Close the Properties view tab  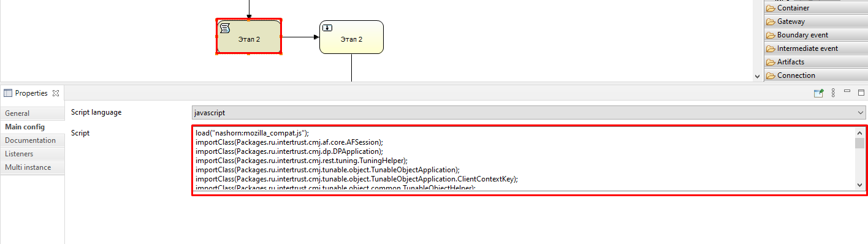(56, 93)
